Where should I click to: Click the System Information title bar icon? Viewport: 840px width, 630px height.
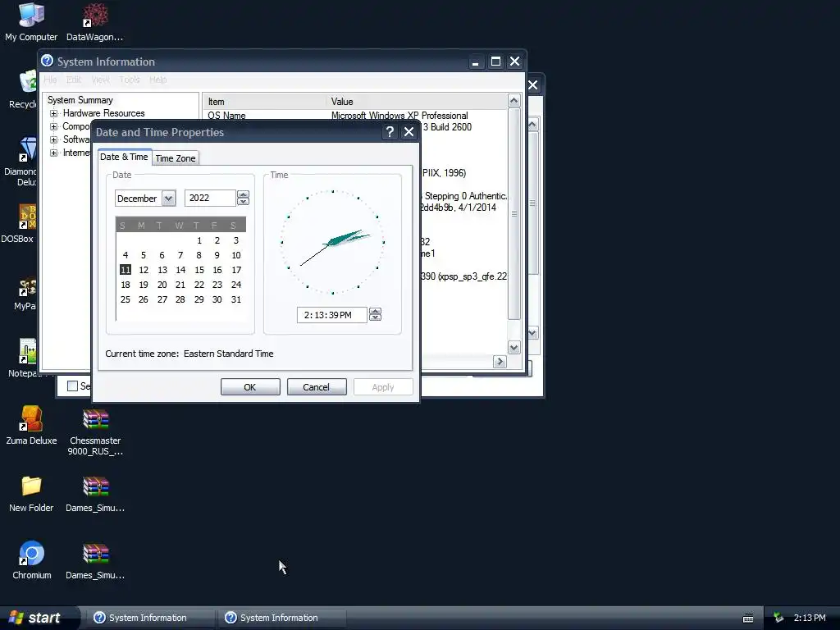click(x=47, y=61)
